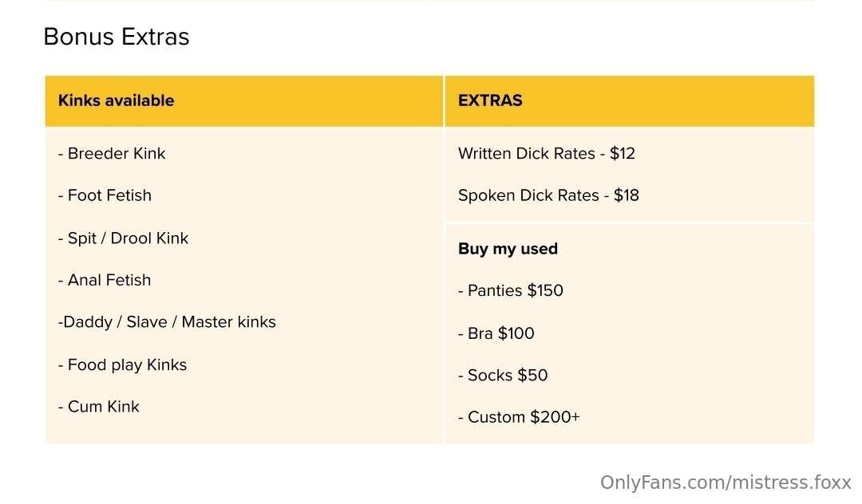Click the Anal Fetish list entry
The width and height of the screenshot is (862, 504).
[x=105, y=280]
